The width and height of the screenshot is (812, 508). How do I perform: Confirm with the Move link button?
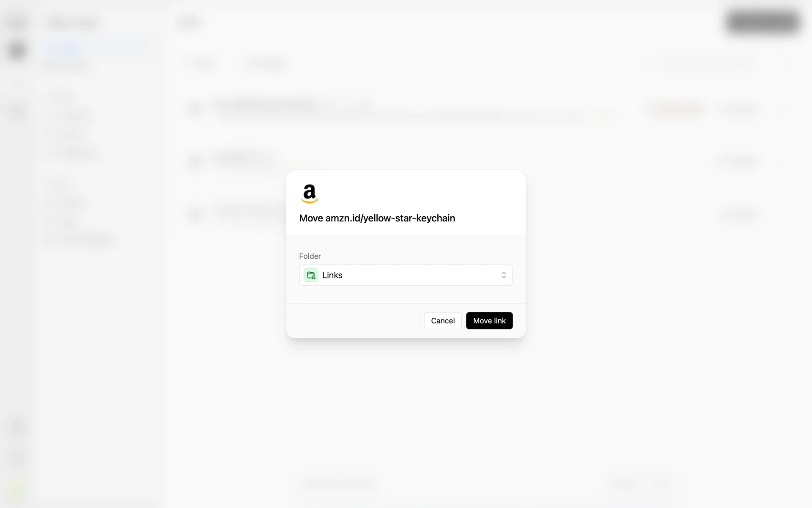click(x=489, y=320)
